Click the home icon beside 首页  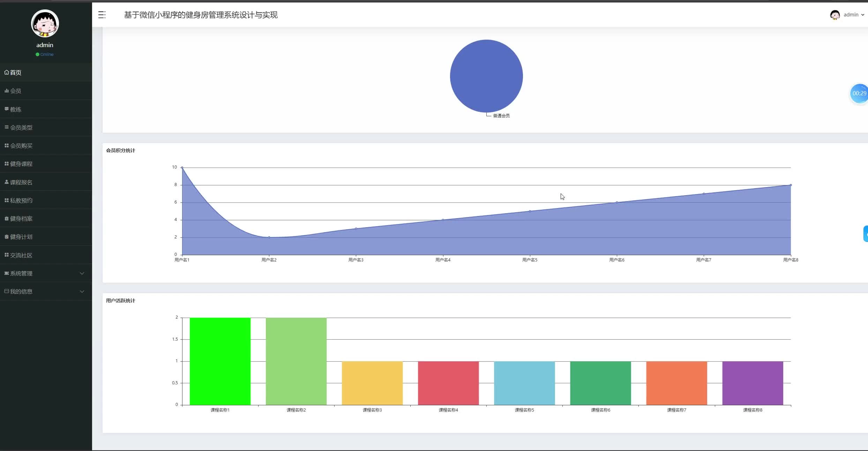tap(6, 72)
